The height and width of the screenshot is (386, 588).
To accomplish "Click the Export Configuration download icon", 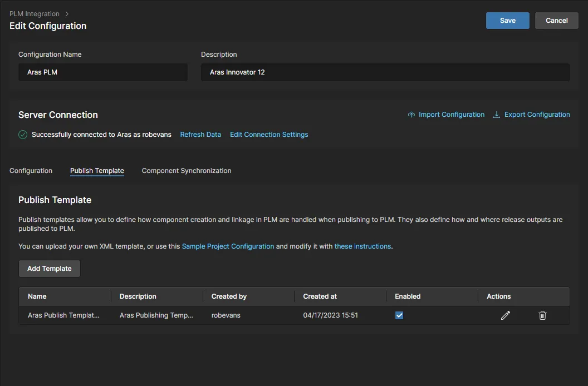I will point(497,115).
